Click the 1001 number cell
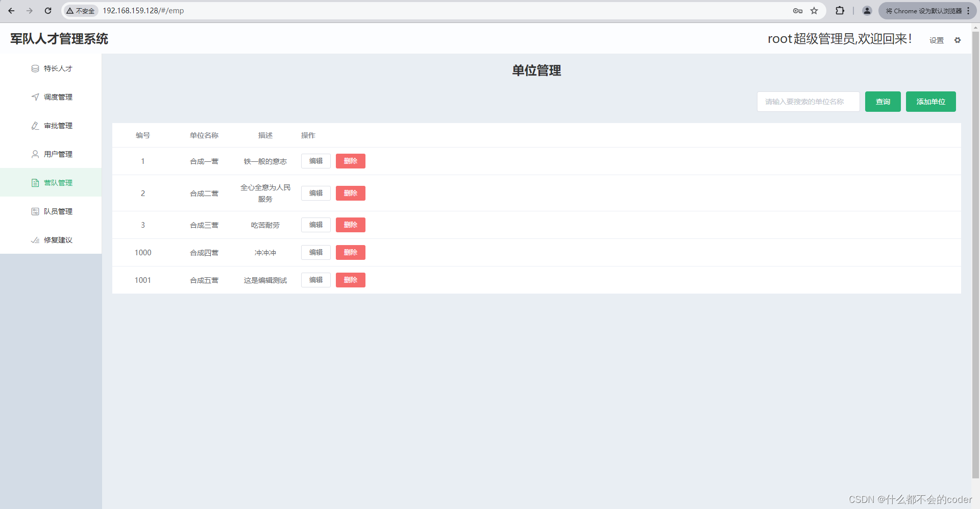Viewport: 980px width, 509px height. 143,280
